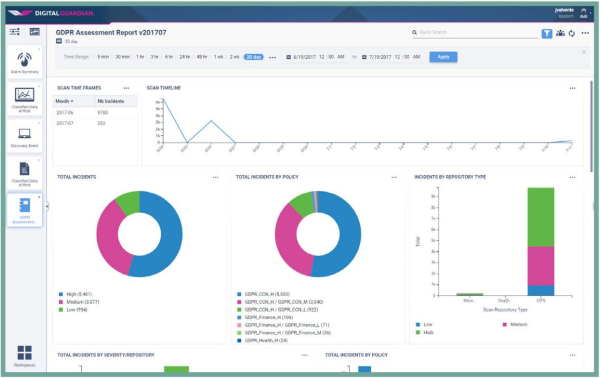This screenshot has height=378, width=600.
Task: Open Incidents by Repository Type options menu
Action: coord(572,177)
